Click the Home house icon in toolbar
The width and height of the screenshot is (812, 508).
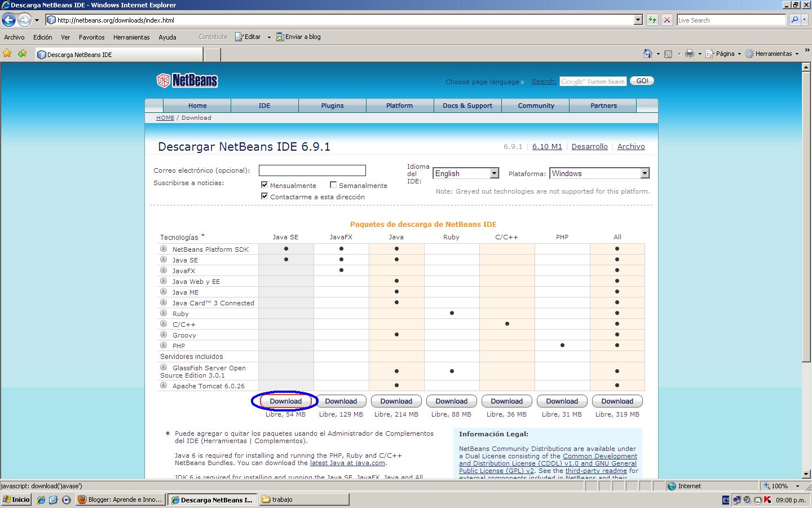648,54
